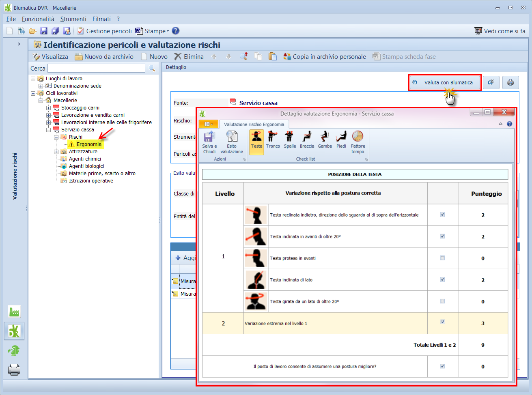This screenshot has width=532, height=395.
Task: Open the Strumenti menu
Action: [x=73, y=19]
